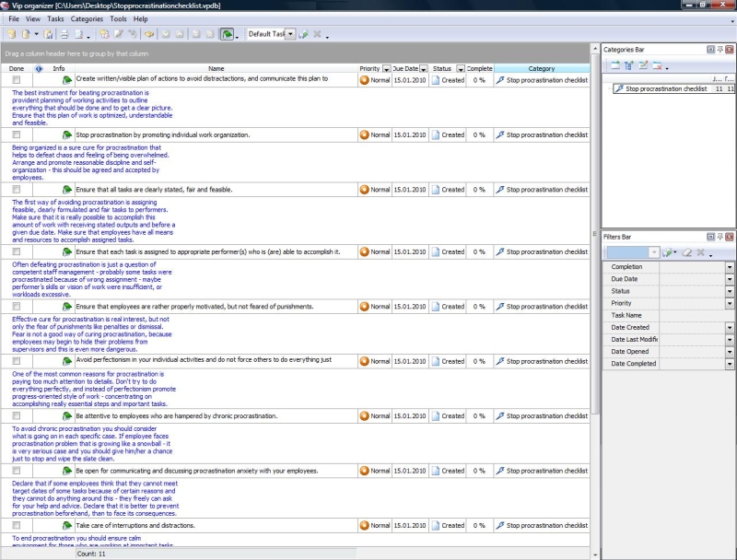Click the Task Name filter input field
The height and width of the screenshot is (560, 737).
coord(696,315)
